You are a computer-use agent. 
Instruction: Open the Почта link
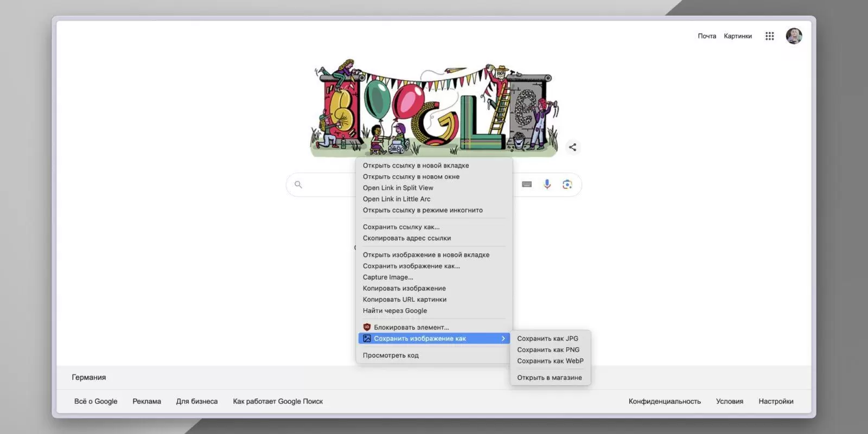(707, 36)
